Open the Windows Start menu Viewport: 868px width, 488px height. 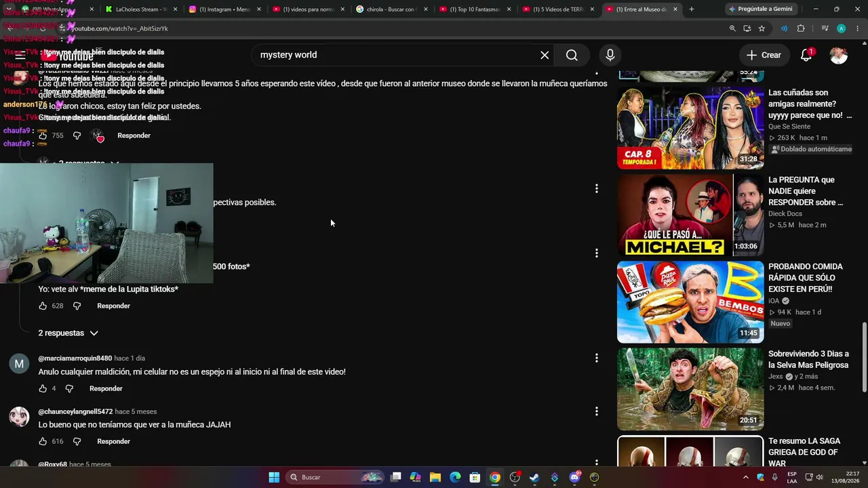[274, 477]
